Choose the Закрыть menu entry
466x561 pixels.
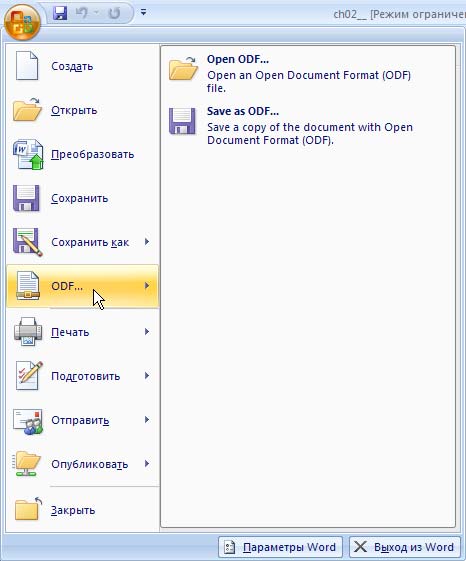(83, 510)
